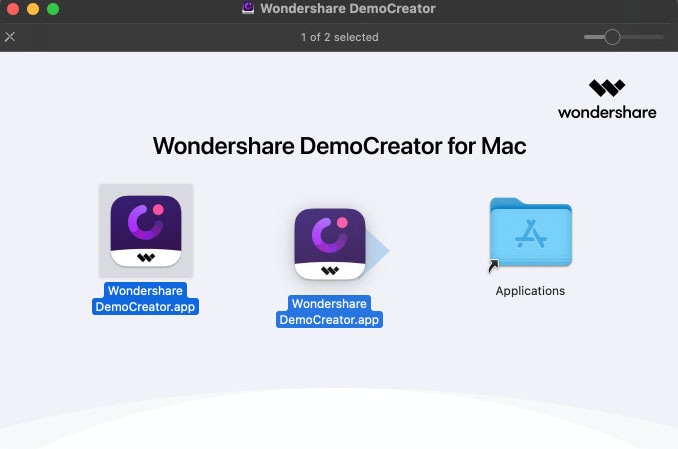Maximize the window with green button

coord(53,8)
